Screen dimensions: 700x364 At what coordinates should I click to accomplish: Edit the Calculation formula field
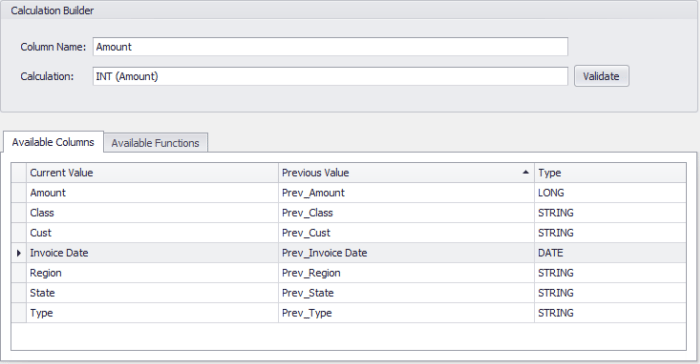(330, 76)
